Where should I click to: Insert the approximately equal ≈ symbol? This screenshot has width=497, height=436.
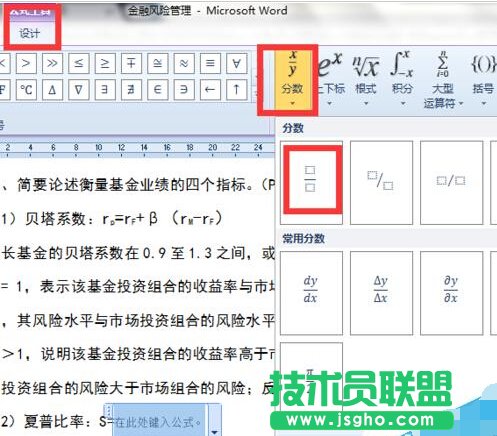tap(184, 63)
